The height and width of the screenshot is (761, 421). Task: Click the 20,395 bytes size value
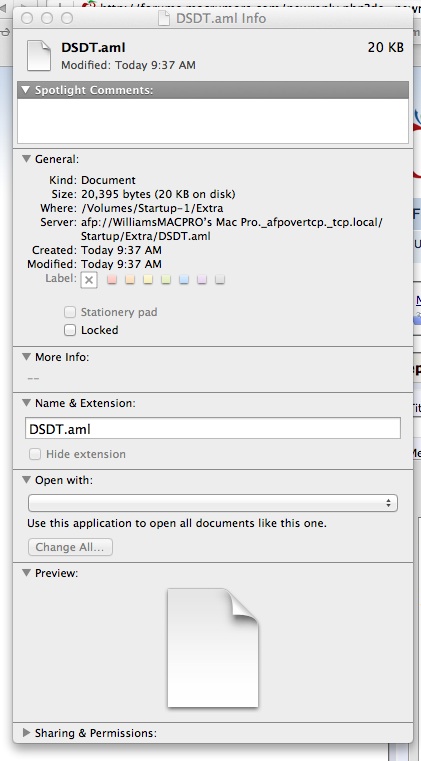tap(158, 195)
